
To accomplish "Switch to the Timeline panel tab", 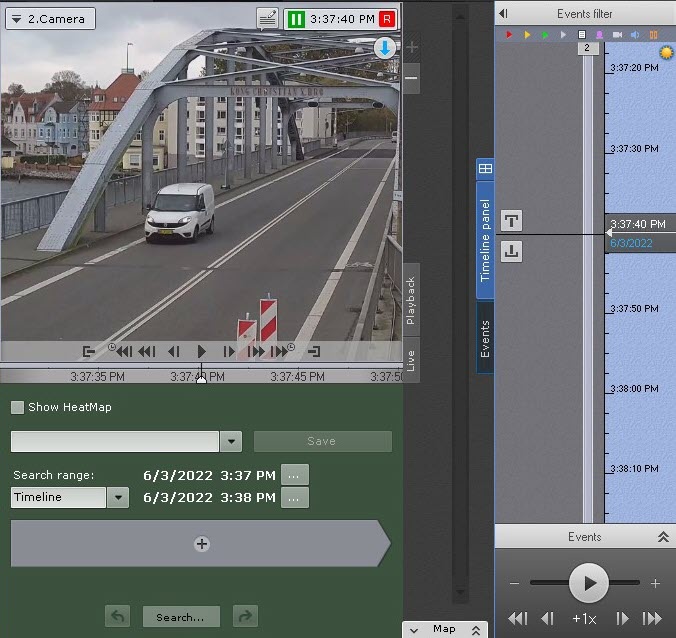I will [485, 240].
